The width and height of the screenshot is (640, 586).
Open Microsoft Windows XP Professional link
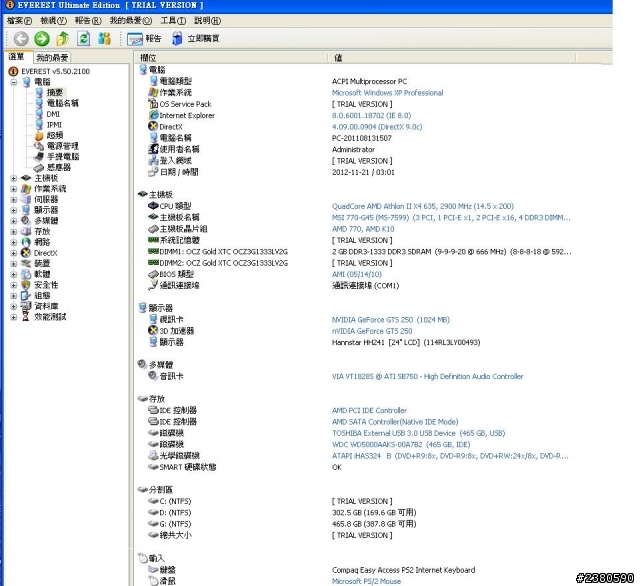[387, 93]
